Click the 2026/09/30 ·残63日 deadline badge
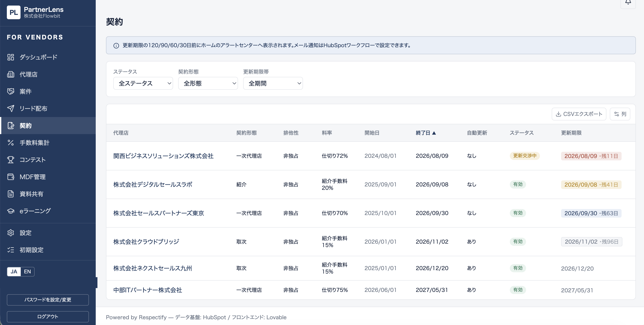The height and width of the screenshot is (325, 644). (x=591, y=213)
